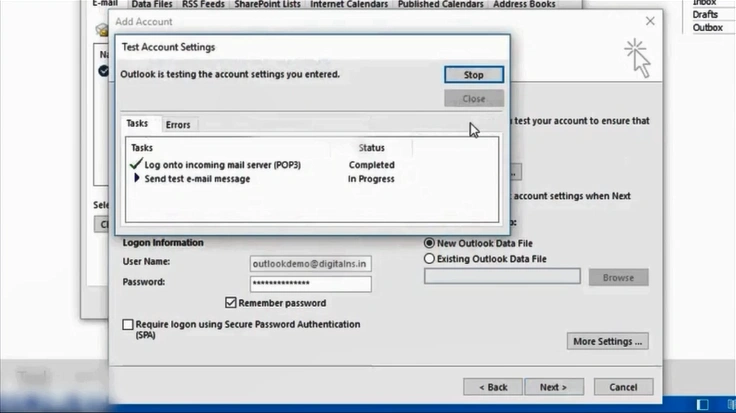Viewport: 736px width, 413px height.
Task: Click the cursor sparkle icon in Add Account header
Action: coord(637,58)
